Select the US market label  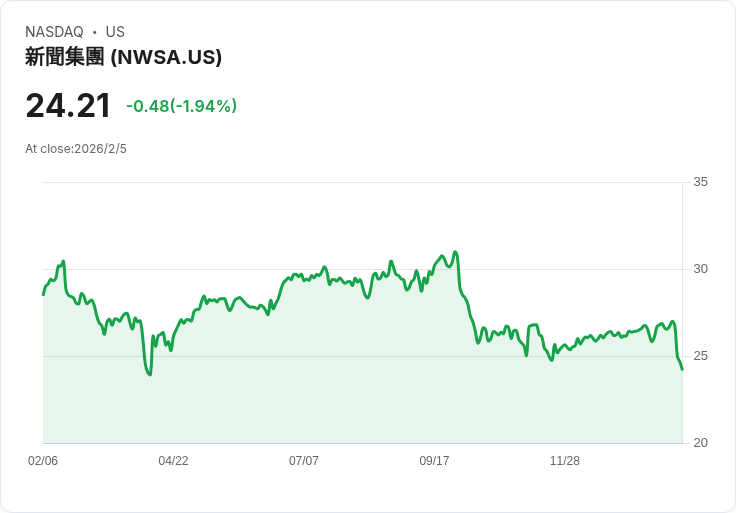115,32
